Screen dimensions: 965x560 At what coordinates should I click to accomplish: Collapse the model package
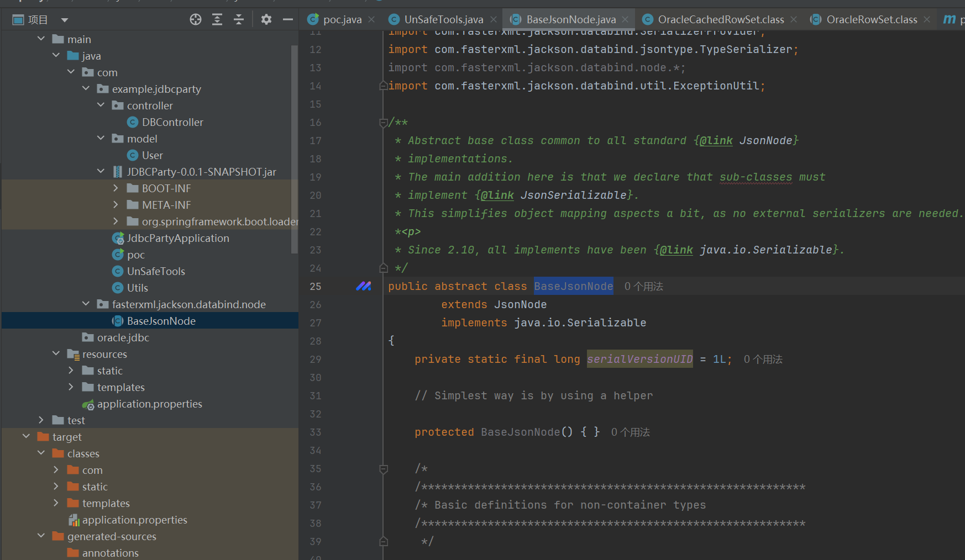click(x=101, y=138)
